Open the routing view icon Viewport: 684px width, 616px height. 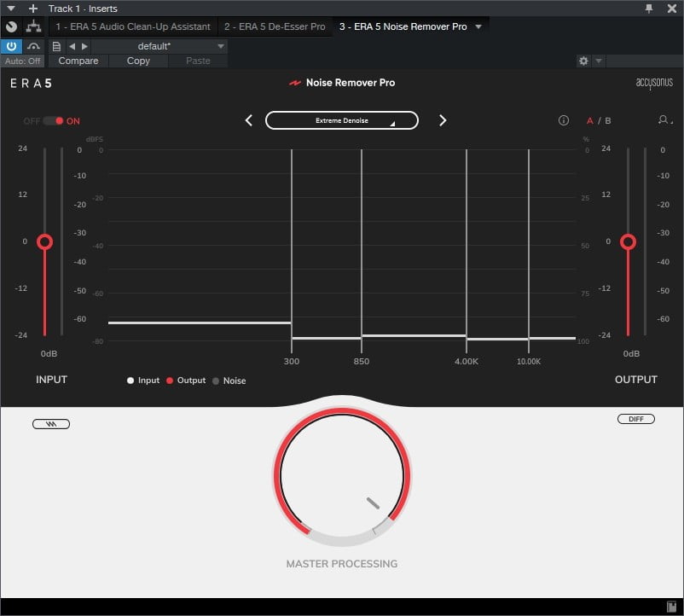(x=33, y=26)
